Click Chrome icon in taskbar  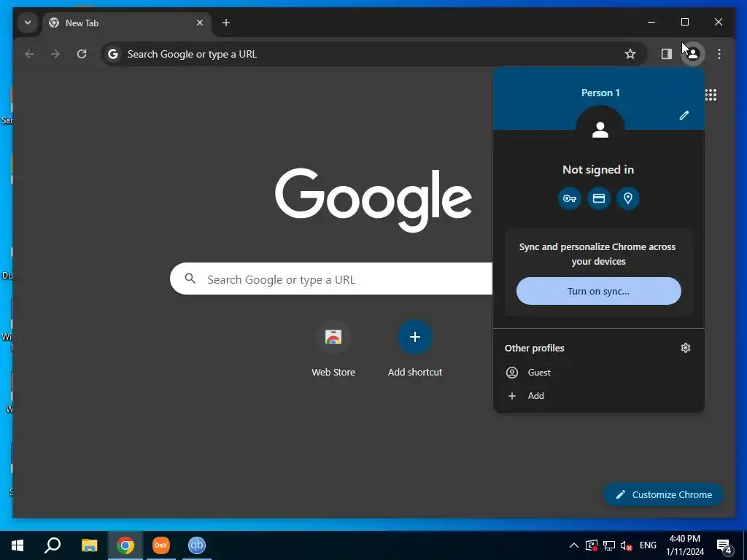point(125,545)
